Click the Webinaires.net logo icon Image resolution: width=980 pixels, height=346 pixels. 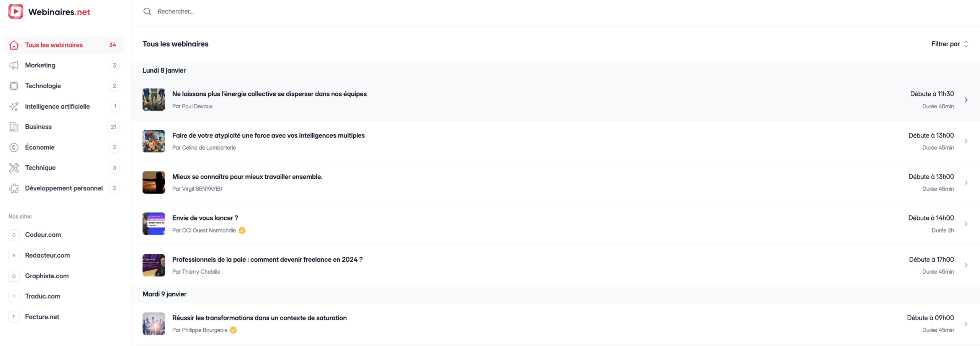[16, 11]
